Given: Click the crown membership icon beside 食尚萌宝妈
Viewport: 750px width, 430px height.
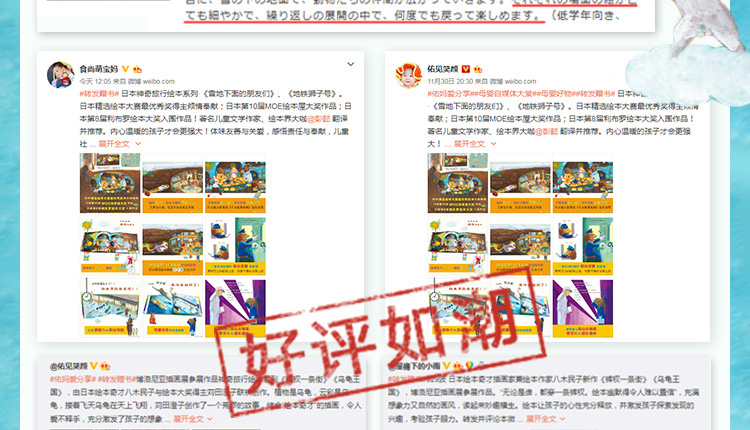Looking at the screenshot, I should pos(137,69).
